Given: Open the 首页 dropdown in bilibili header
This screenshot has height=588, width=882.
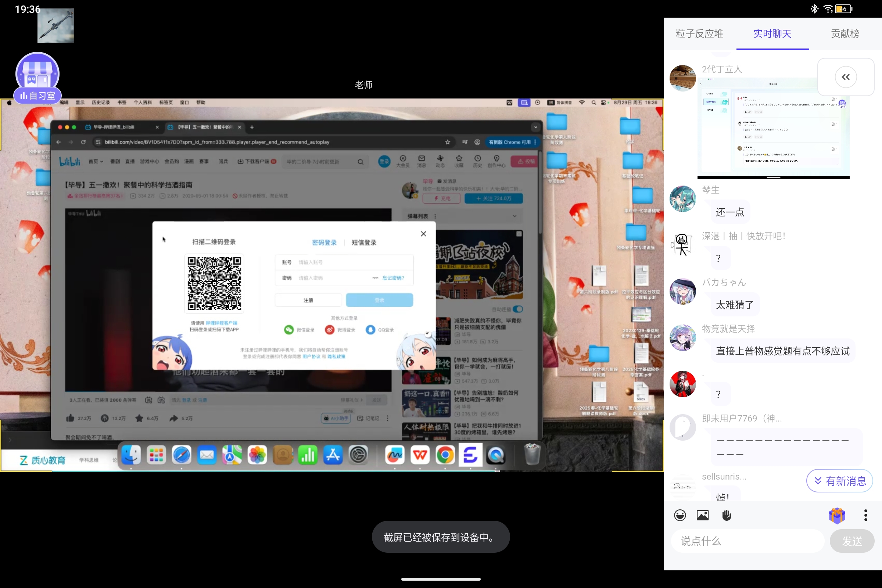Looking at the screenshot, I should pos(96,161).
